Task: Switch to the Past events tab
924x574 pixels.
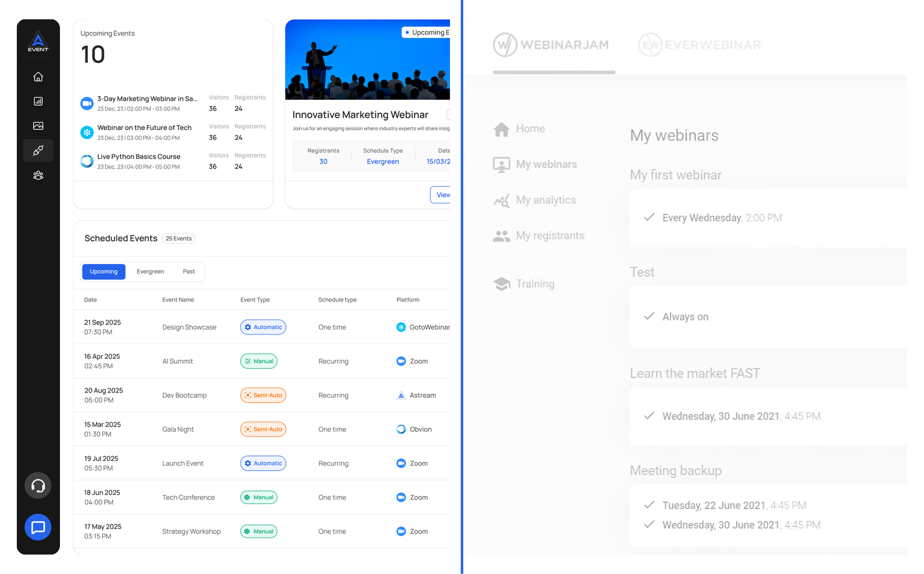Action: click(189, 271)
